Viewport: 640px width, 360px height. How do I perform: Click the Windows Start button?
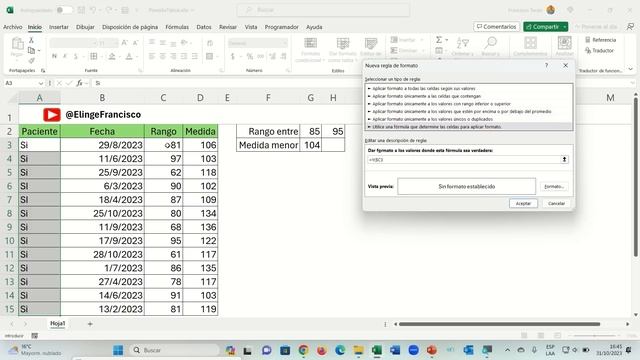coord(118,350)
